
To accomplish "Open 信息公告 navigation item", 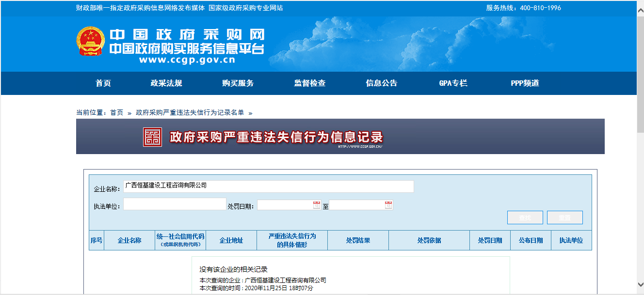I will tap(382, 83).
